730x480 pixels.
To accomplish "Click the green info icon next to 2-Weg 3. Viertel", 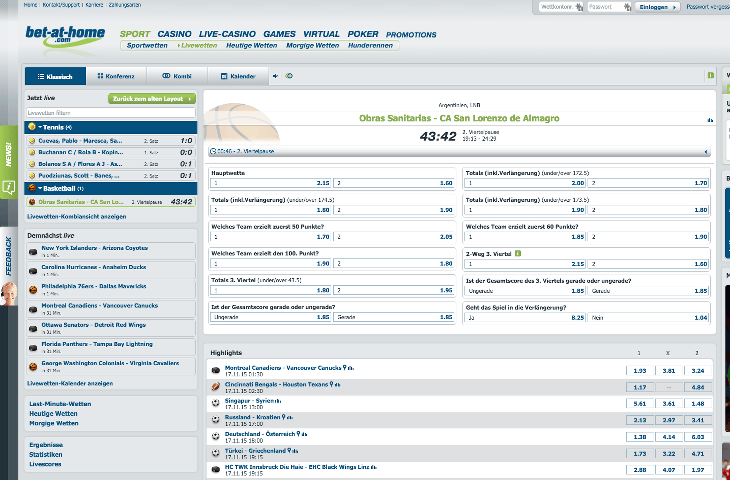I will [518, 254].
